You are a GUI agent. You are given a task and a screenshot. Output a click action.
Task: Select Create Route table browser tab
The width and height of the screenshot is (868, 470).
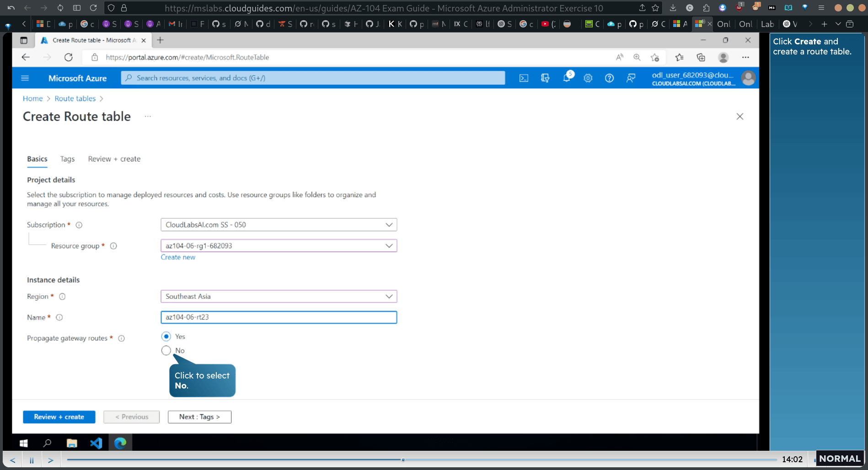tap(93, 40)
